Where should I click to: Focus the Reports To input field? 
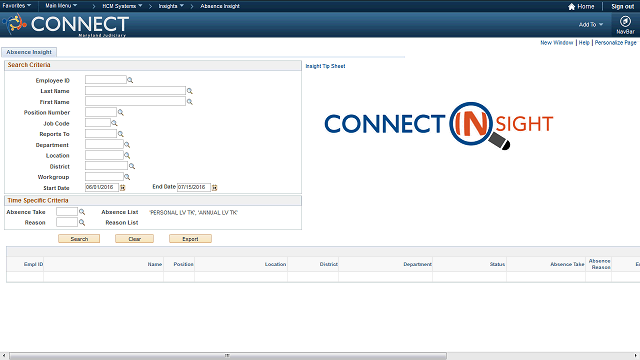point(101,133)
